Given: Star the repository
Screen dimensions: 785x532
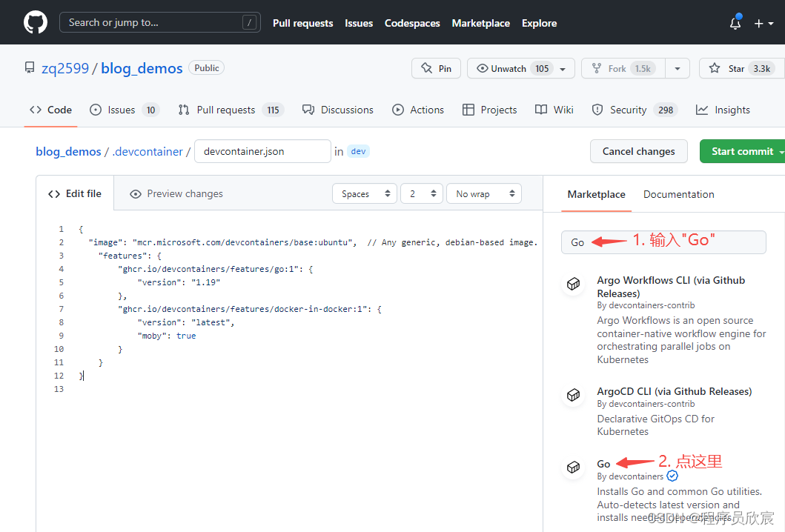Looking at the screenshot, I should [741, 69].
